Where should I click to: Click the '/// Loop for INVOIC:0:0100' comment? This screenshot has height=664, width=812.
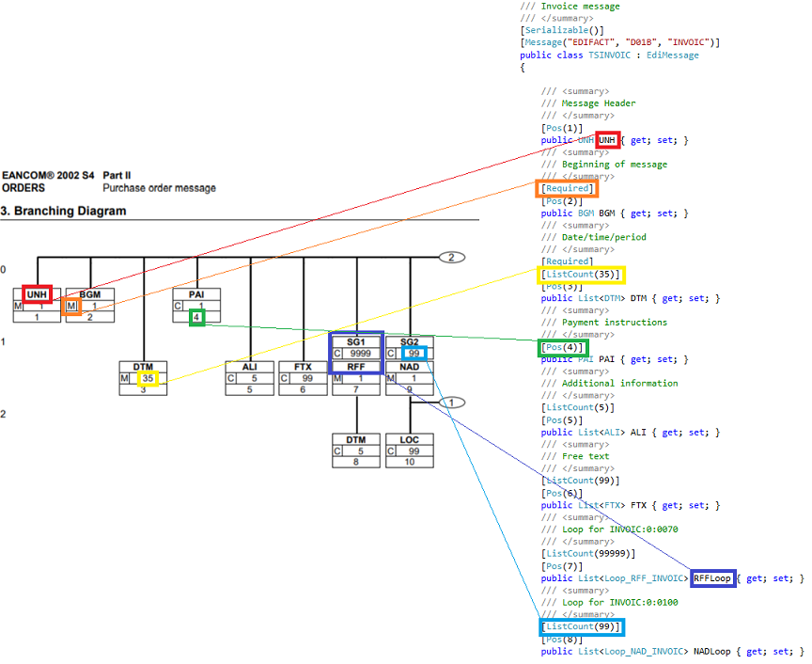pos(610,602)
